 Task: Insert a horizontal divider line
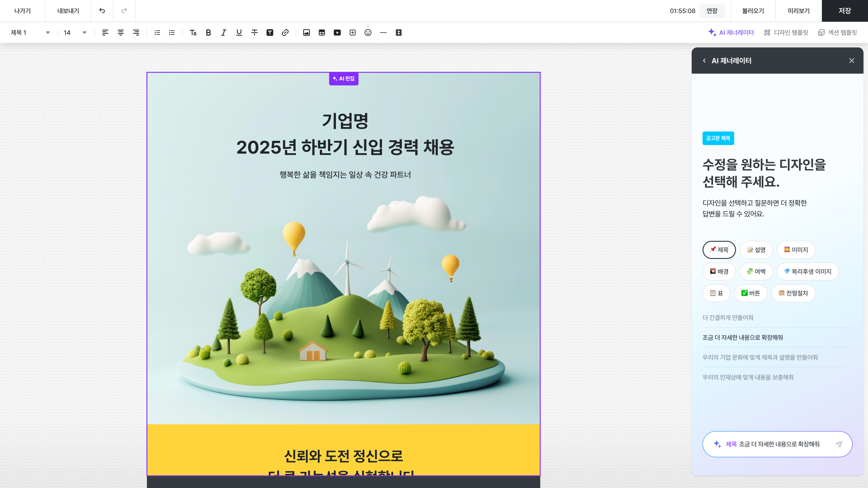(x=383, y=32)
